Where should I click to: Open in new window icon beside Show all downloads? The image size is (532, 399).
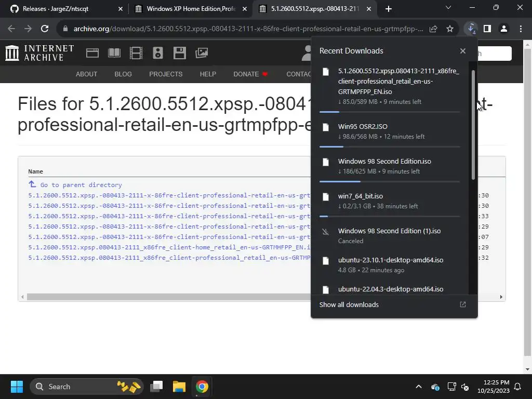(x=463, y=304)
